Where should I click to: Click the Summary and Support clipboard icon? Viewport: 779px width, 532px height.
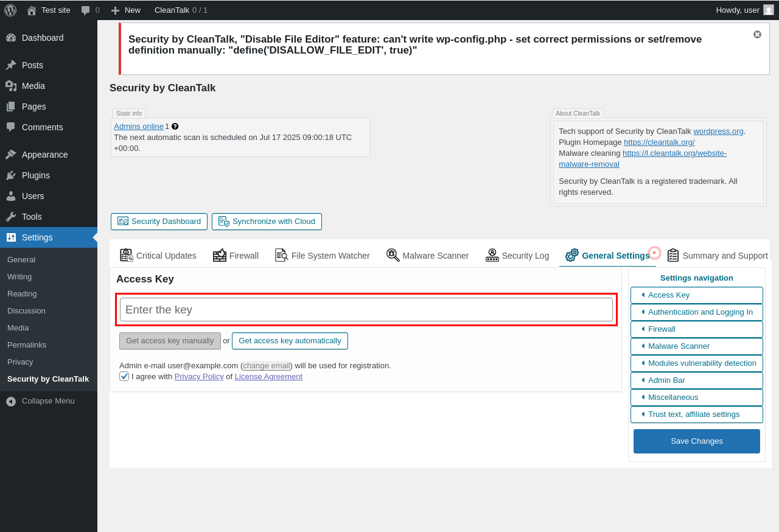pos(673,255)
